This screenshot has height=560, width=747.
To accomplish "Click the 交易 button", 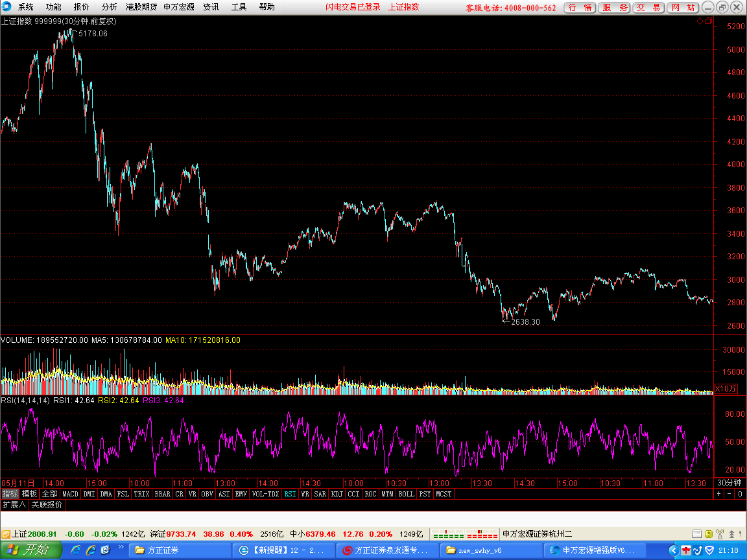I will [648, 7].
